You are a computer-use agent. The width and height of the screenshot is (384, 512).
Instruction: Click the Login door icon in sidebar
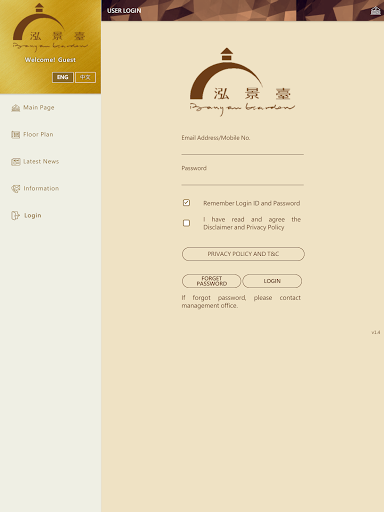[16, 216]
